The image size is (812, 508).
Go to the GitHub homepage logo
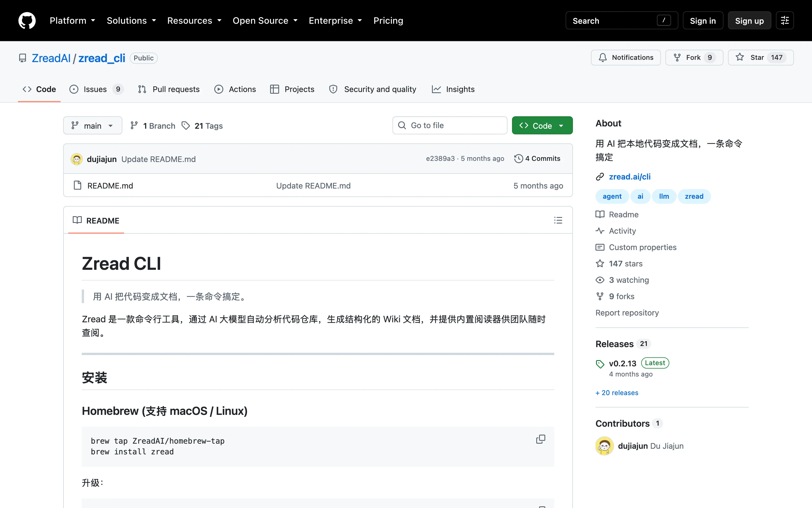(27, 21)
